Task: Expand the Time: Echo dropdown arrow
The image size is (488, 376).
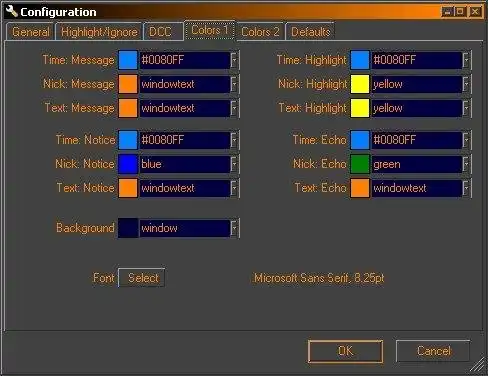Action: tap(467, 140)
